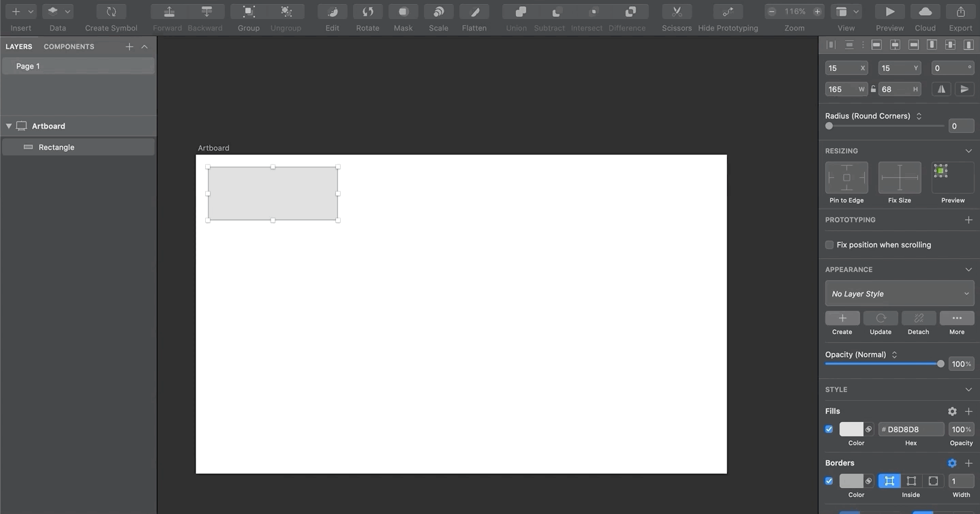The width and height of the screenshot is (980, 514).
Task: Activate the Scissors tool
Action: (676, 12)
